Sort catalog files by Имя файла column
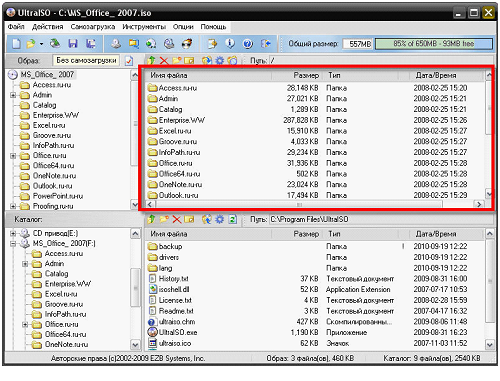Viewport: 500px width, 381px height. (x=209, y=234)
